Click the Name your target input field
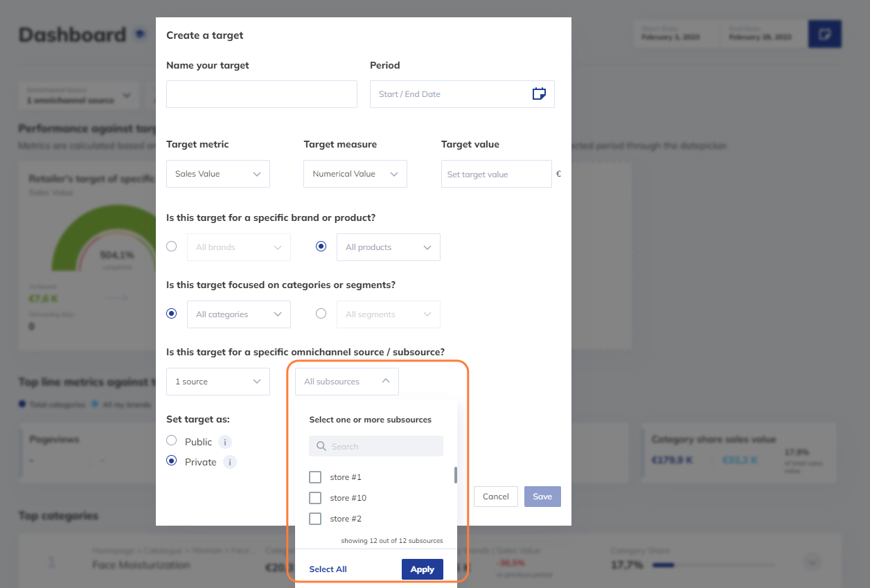870x588 pixels. [261, 94]
